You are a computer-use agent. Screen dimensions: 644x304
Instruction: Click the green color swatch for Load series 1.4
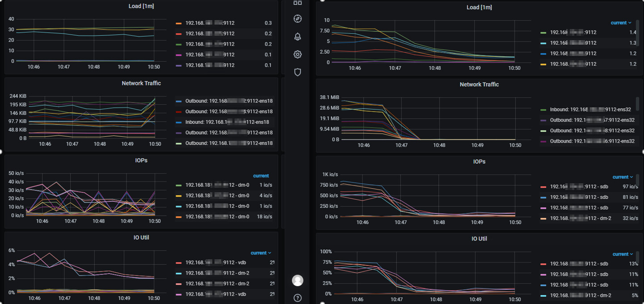(x=543, y=33)
